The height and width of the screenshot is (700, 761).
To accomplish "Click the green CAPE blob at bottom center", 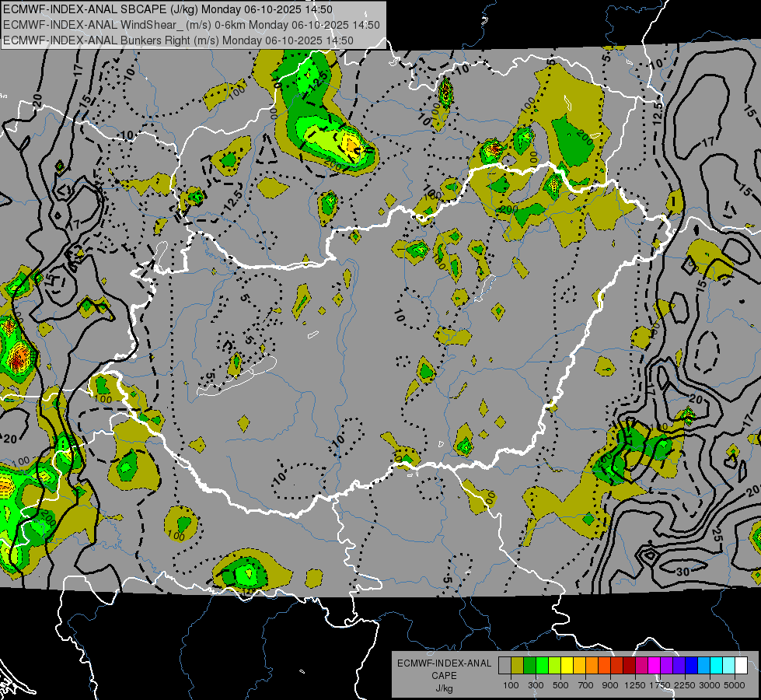I will point(246,572).
